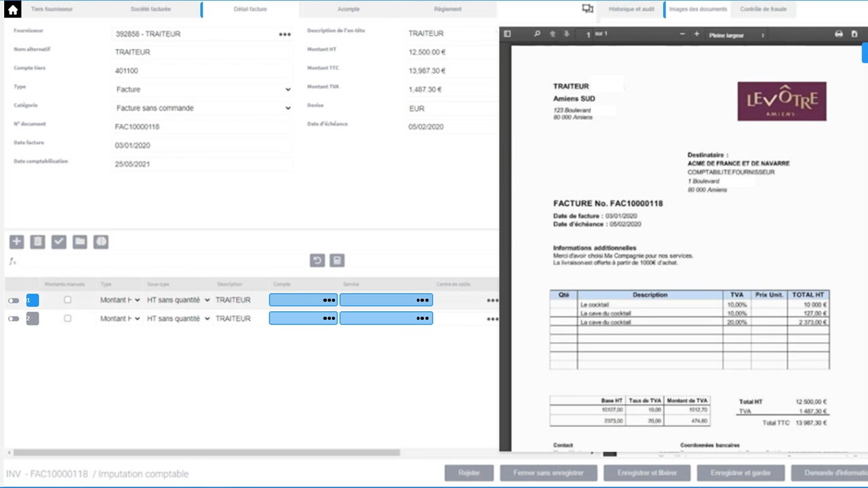Click the home icon
The image size is (868, 488).
(x=12, y=9)
